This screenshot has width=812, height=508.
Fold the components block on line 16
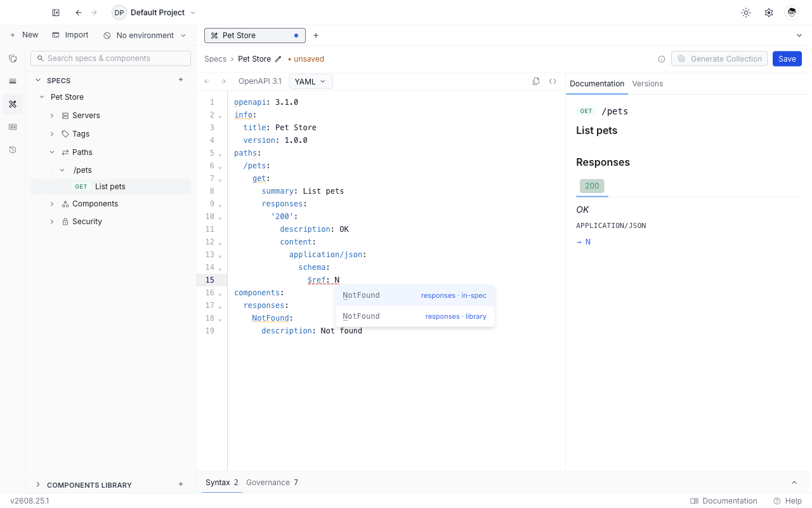pyautogui.click(x=220, y=293)
